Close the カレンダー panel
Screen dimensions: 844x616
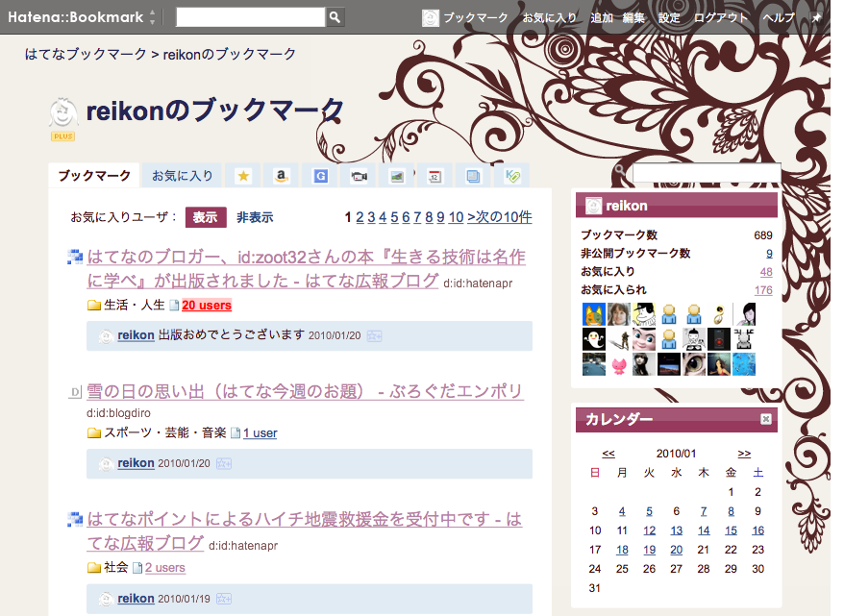coord(766,419)
